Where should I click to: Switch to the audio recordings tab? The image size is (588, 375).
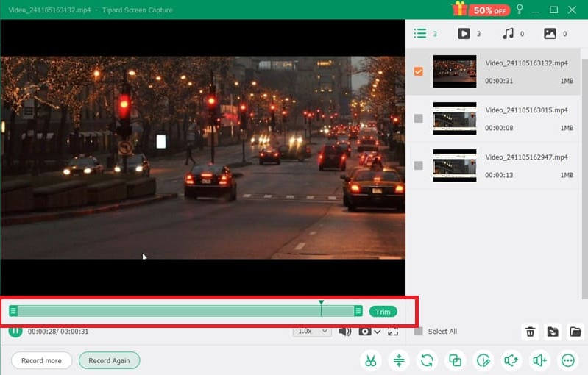[x=508, y=33]
